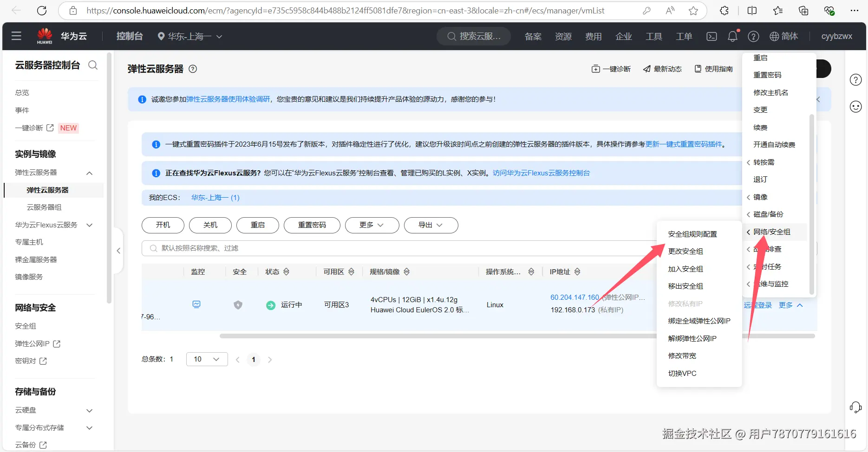Click the search magnifier beside 云服务器控制台
This screenshot has width=868, height=452.
coord(93,65)
